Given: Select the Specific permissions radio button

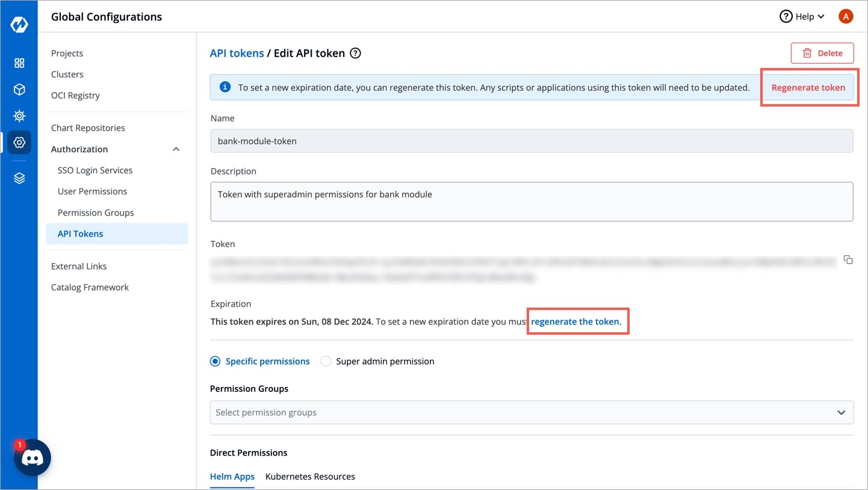Looking at the screenshot, I should pyautogui.click(x=215, y=361).
